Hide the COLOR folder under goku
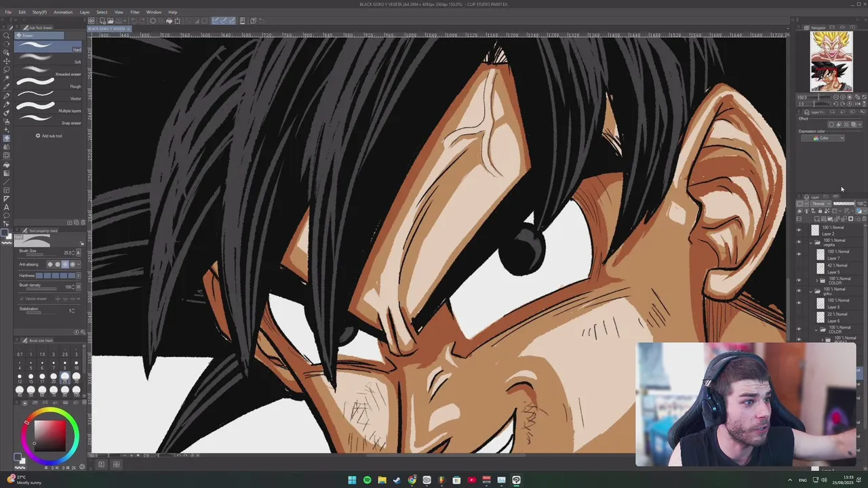868x488 pixels. pos(799,329)
